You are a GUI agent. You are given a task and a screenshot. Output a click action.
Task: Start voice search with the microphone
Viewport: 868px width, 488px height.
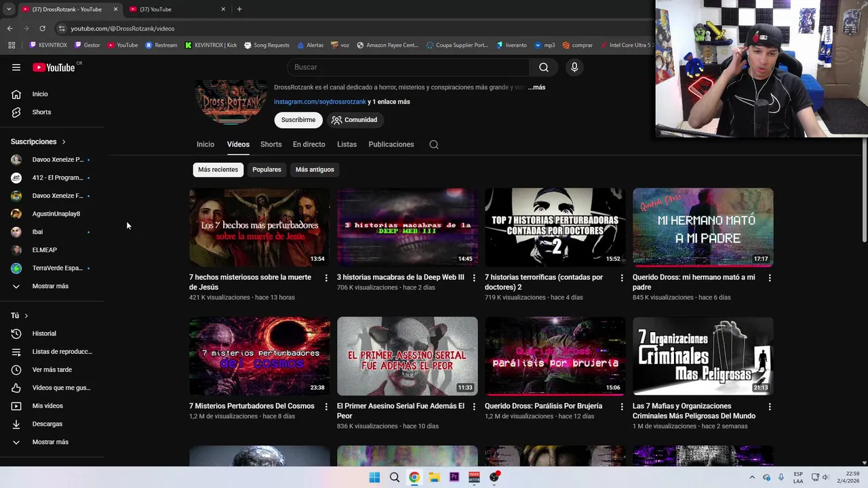(x=574, y=67)
